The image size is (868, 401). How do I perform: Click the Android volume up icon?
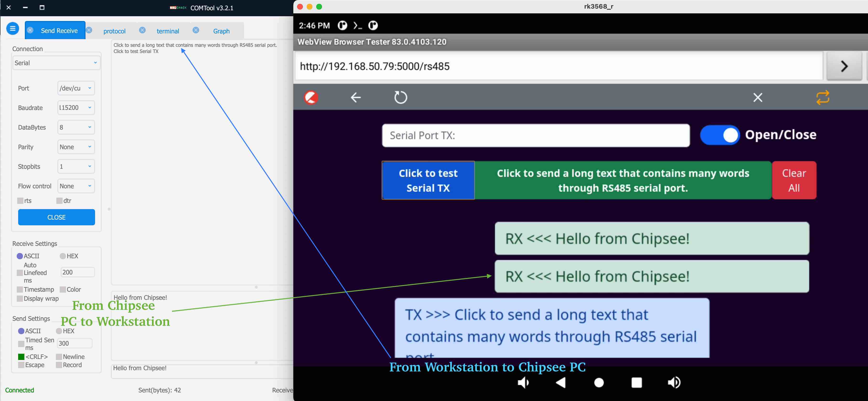click(x=674, y=382)
